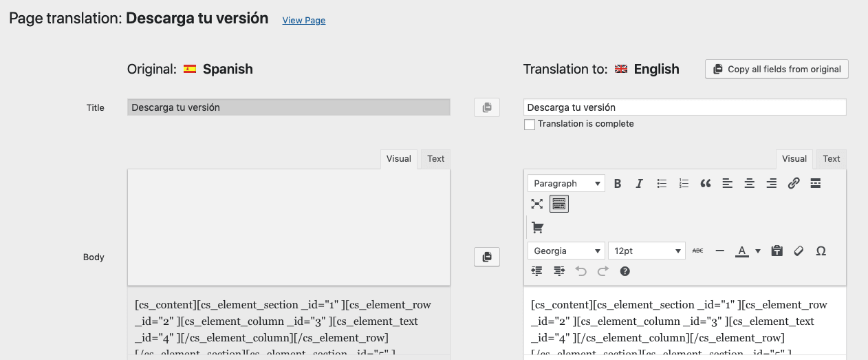Click the insert link icon
The height and width of the screenshot is (360, 868).
pos(794,183)
